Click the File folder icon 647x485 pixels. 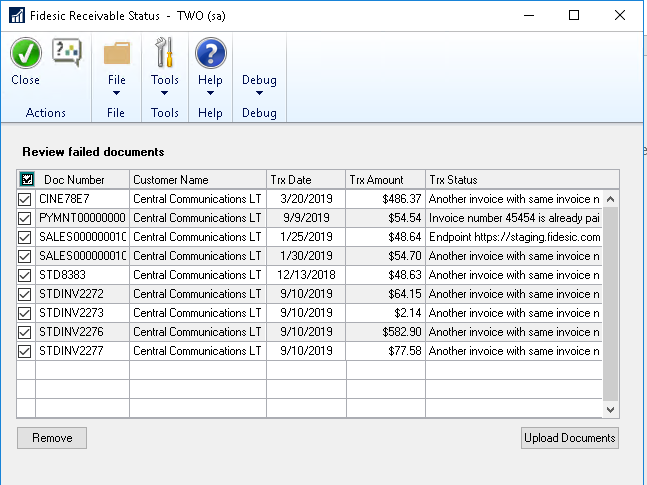click(x=117, y=53)
